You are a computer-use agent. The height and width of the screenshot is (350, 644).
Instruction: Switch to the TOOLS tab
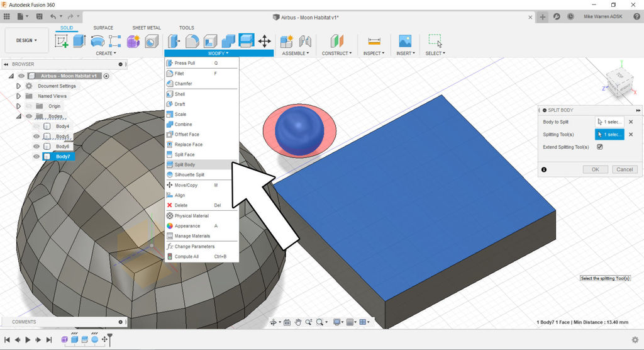(x=186, y=28)
